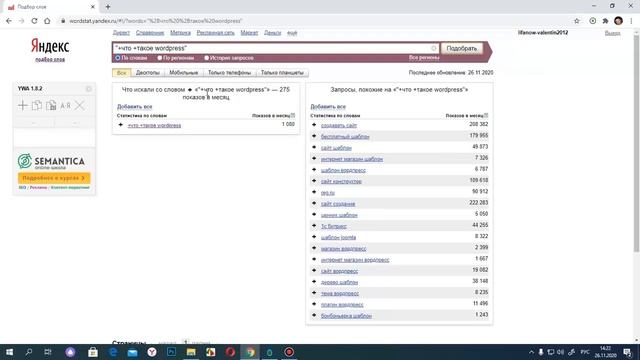Switch to the 'Все' devices tab

coord(122,73)
